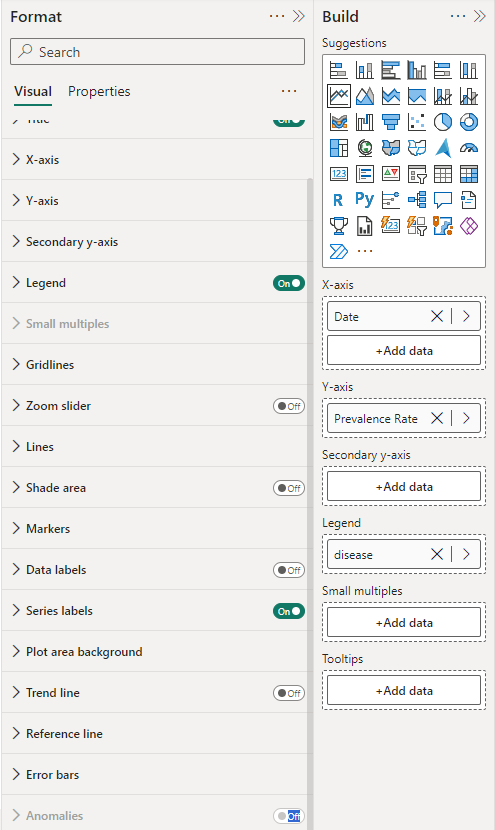The height and width of the screenshot is (830, 495).
Task: Enable the Shade area toggle
Action: [289, 488]
